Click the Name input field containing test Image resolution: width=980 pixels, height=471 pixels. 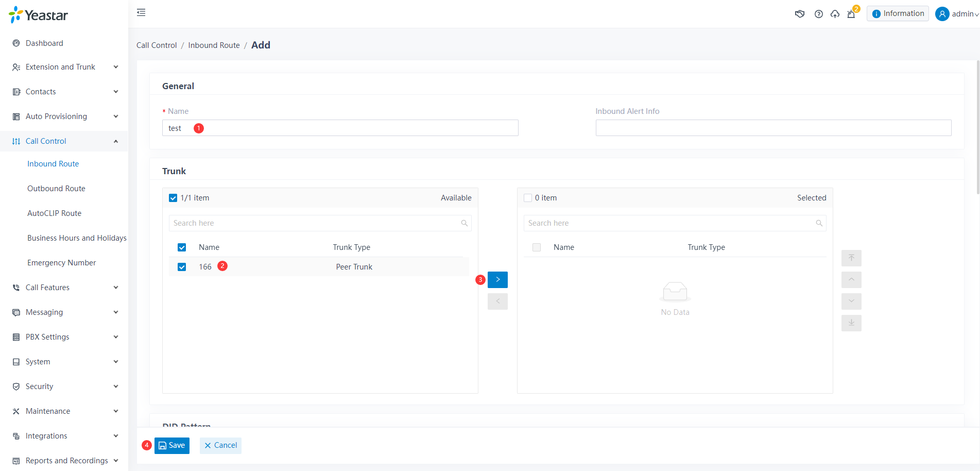pos(340,128)
